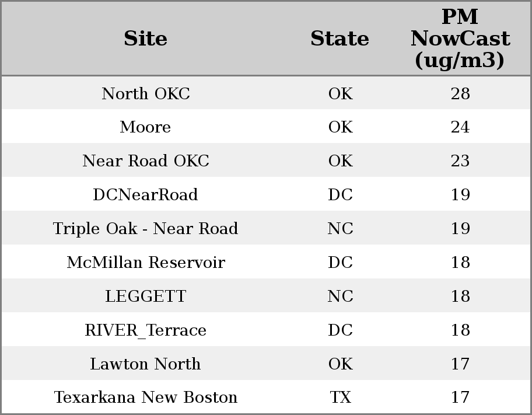The width and height of the screenshot is (532, 415).
Task: Click the Site column header
Action: click(x=145, y=39)
